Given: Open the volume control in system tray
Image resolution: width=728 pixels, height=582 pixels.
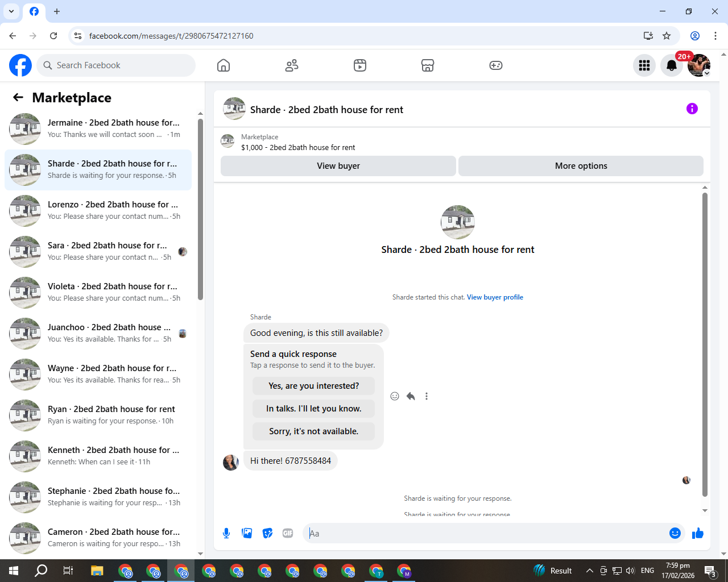Looking at the screenshot, I should 630,571.
